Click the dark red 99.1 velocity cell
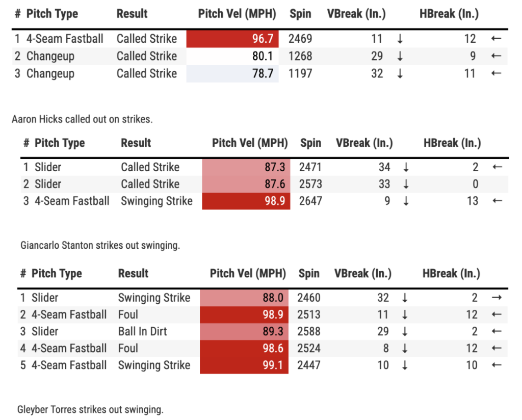The height and width of the screenshot is (420, 522). point(244,365)
